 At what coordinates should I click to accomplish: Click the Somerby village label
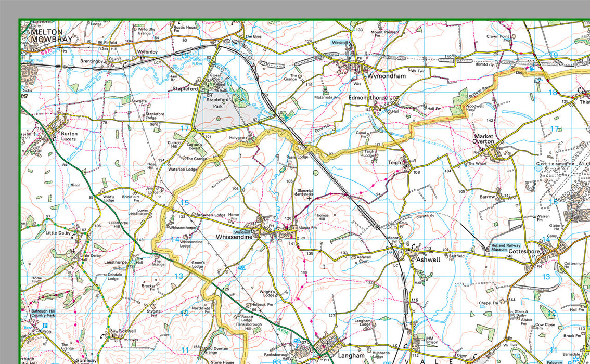86,360
